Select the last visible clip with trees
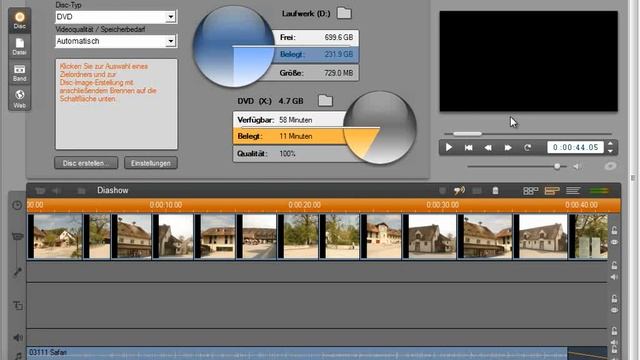The width and height of the screenshot is (640, 360). pos(588,236)
